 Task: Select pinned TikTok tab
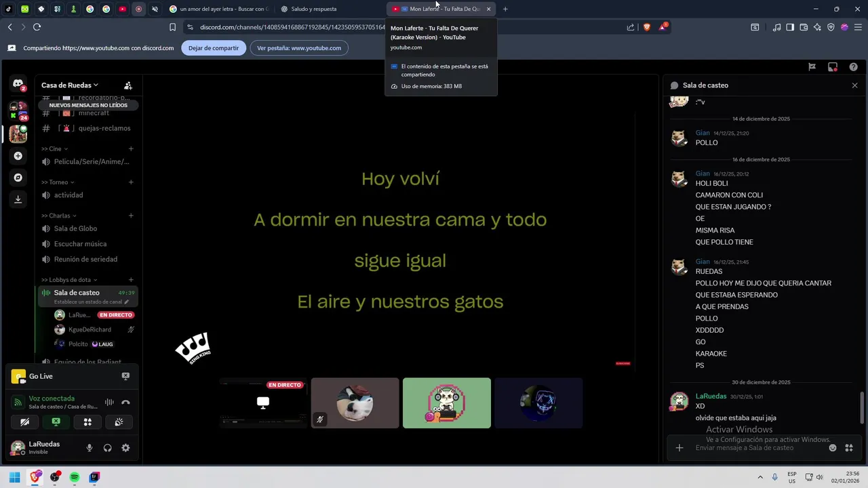(9, 9)
